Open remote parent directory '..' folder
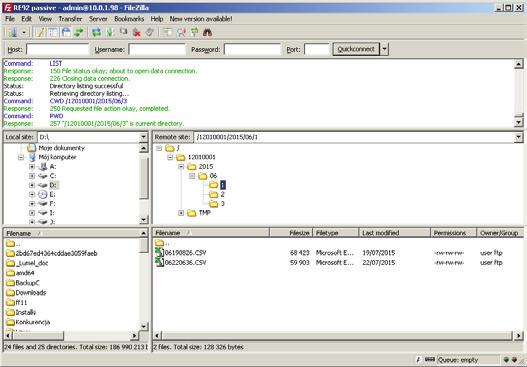This screenshot has height=367, width=527. [162, 243]
